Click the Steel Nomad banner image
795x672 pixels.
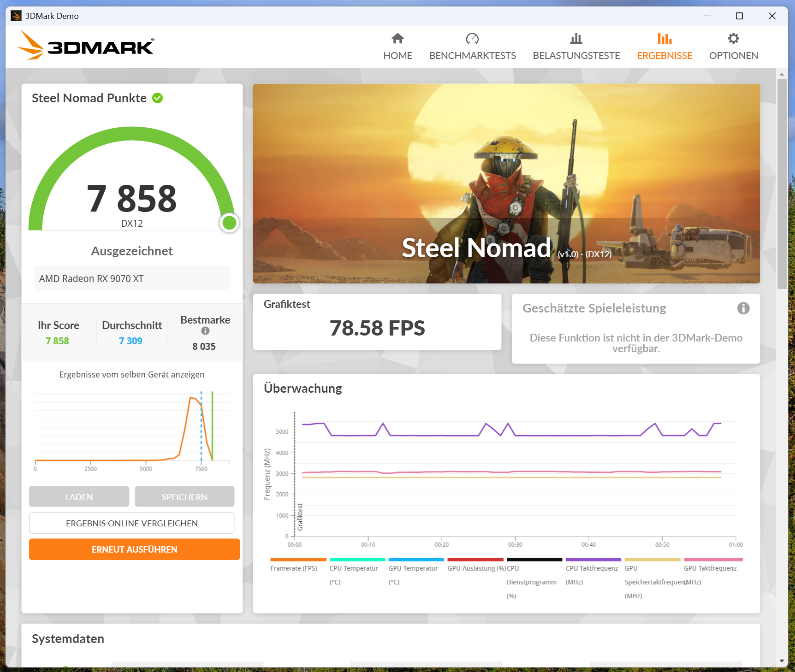tap(506, 183)
